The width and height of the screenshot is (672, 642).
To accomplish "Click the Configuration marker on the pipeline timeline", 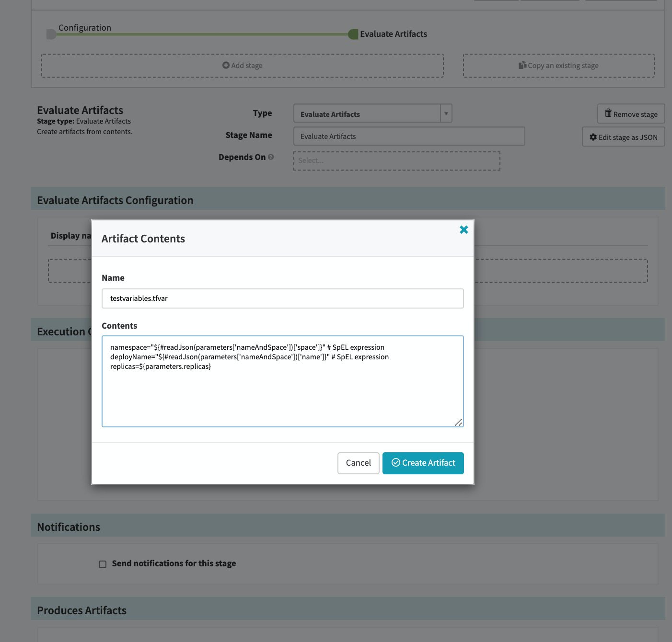I will point(51,34).
